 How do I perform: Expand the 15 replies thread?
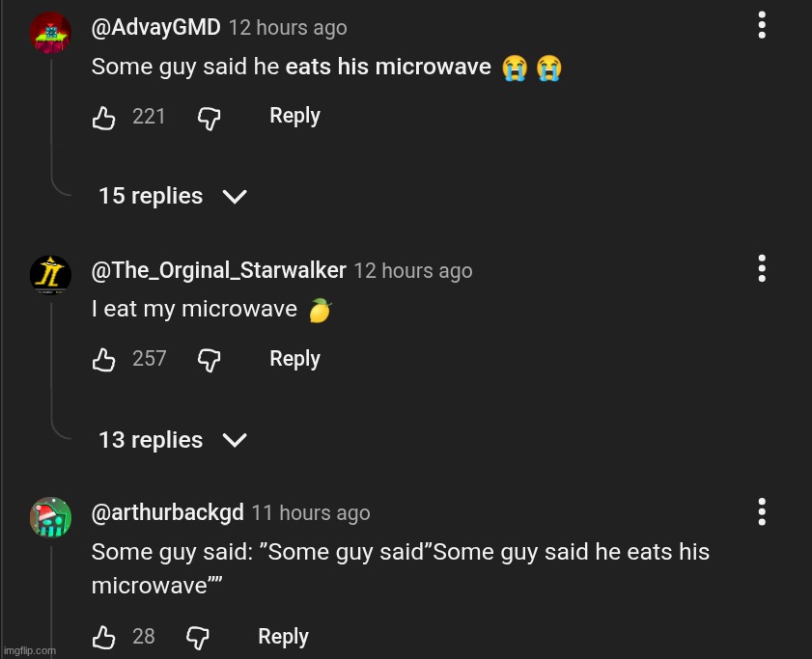pos(150,196)
